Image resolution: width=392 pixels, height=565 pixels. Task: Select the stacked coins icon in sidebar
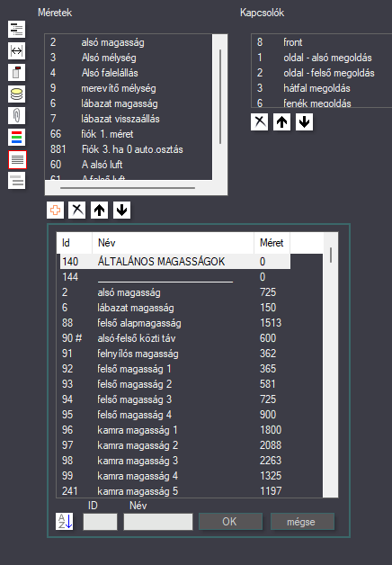(x=16, y=94)
